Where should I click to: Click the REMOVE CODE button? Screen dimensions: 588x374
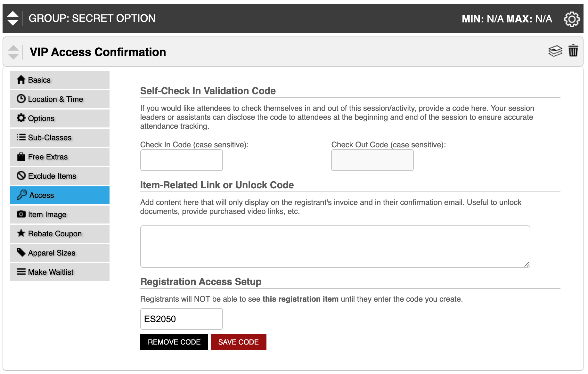pyautogui.click(x=174, y=342)
